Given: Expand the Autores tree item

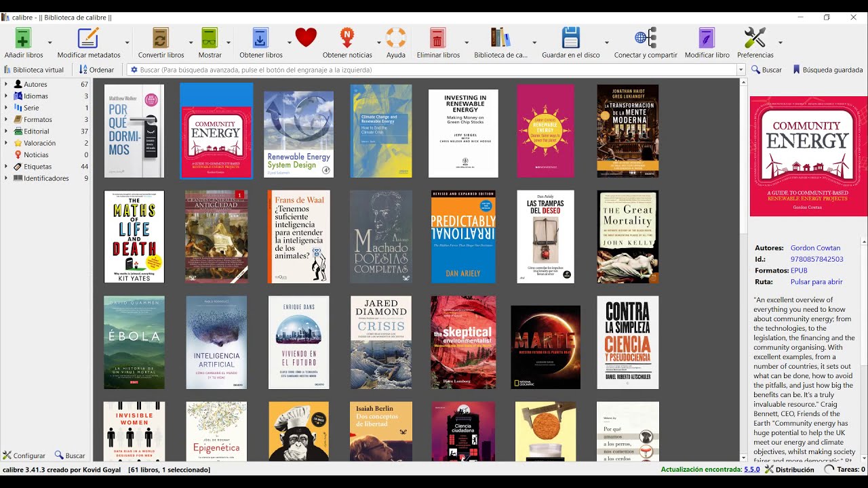Looking at the screenshot, I should pyautogui.click(x=6, y=84).
